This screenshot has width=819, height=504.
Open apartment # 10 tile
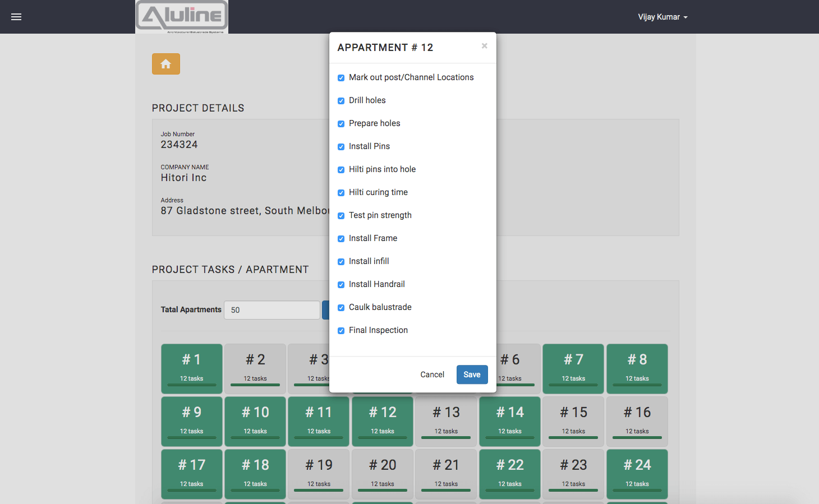coord(255,421)
